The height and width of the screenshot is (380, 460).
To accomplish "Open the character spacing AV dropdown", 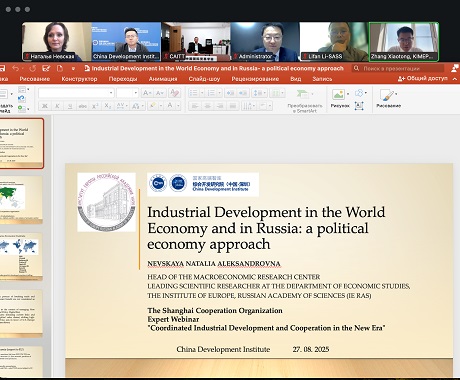I will [122, 106].
